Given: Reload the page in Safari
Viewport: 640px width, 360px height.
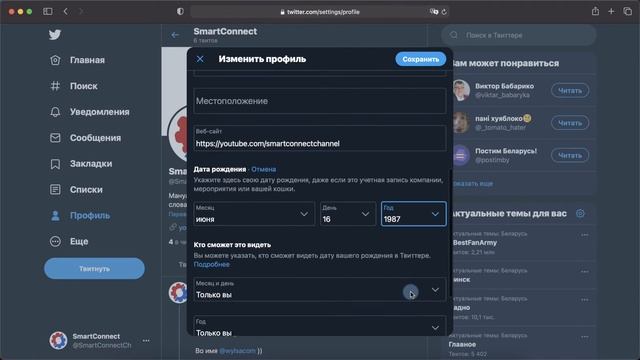Looking at the screenshot, I should [444, 12].
